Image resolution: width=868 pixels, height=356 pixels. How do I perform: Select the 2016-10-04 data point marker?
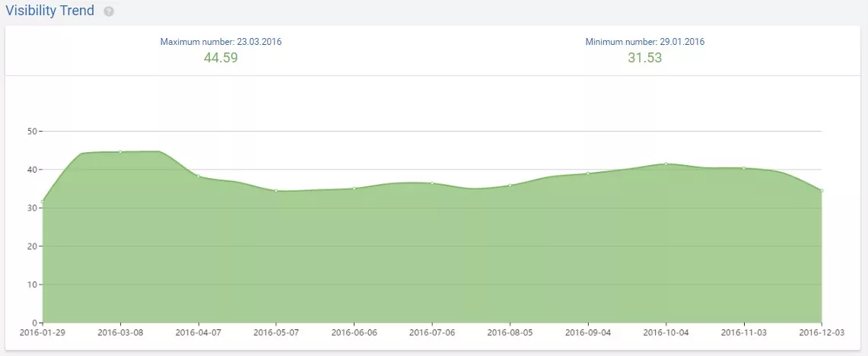pyautogui.click(x=666, y=164)
